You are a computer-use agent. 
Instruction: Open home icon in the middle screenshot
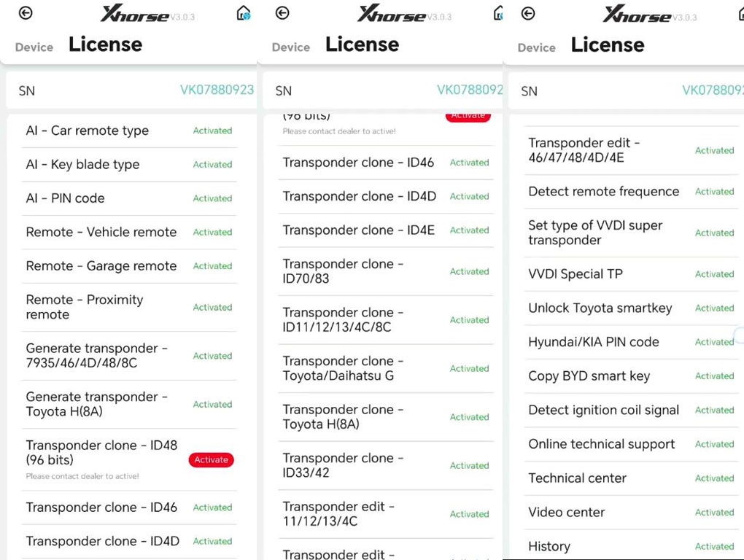tap(498, 13)
